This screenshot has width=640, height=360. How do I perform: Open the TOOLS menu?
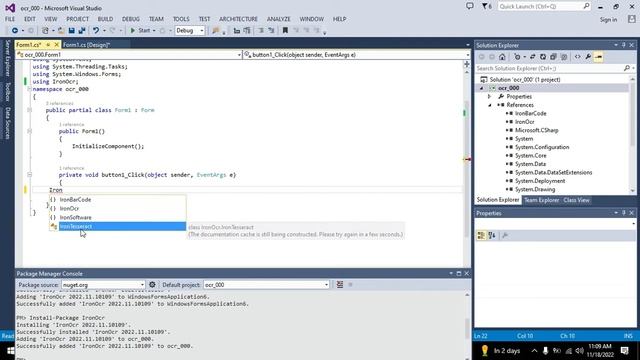181,19
